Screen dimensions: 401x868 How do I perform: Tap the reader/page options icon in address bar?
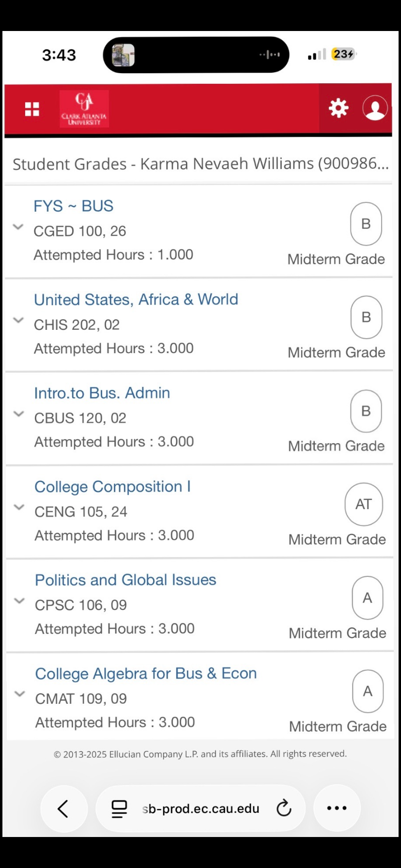tap(119, 808)
